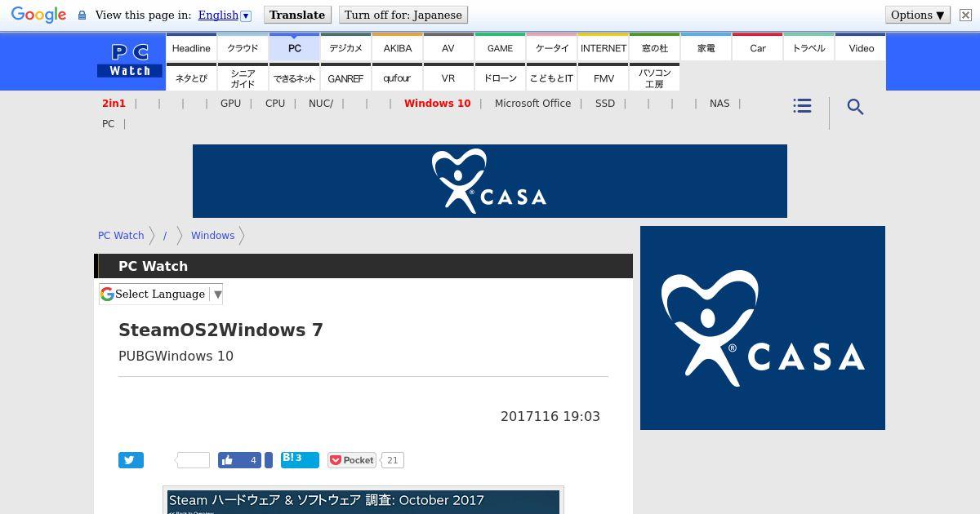Open the ドローン navigation tab
This screenshot has width=980, height=514.
[500, 78]
